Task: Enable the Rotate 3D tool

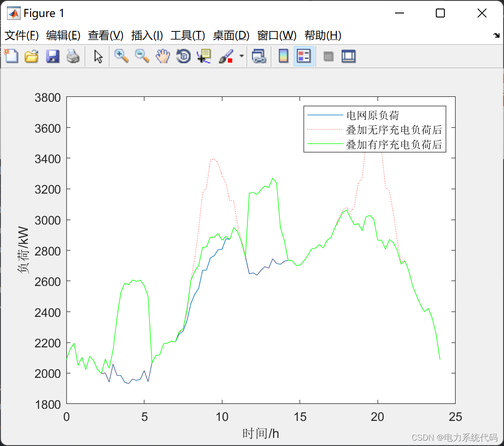Action: tap(183, 56)
